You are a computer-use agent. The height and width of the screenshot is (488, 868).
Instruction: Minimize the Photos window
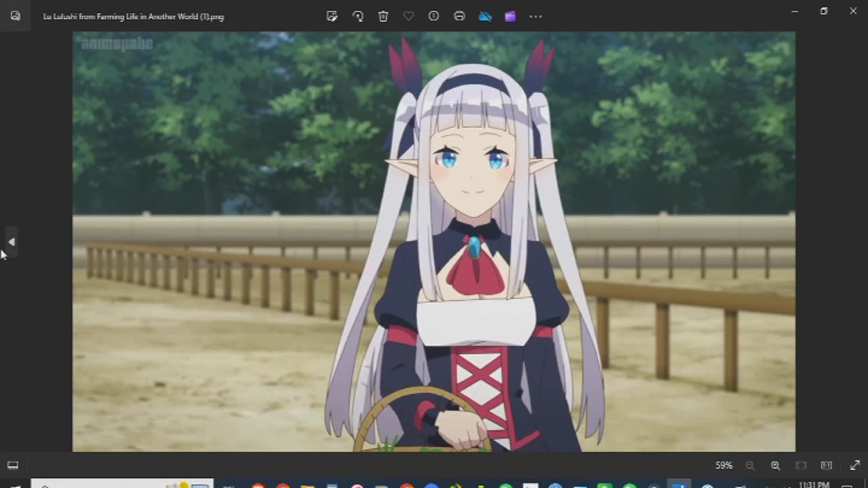795,11
